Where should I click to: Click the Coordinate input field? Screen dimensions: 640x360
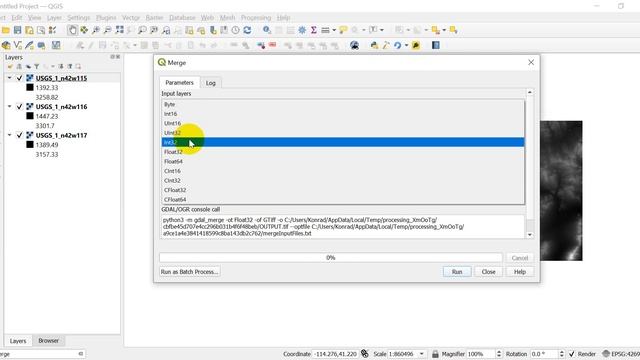(x=335, y=354)
